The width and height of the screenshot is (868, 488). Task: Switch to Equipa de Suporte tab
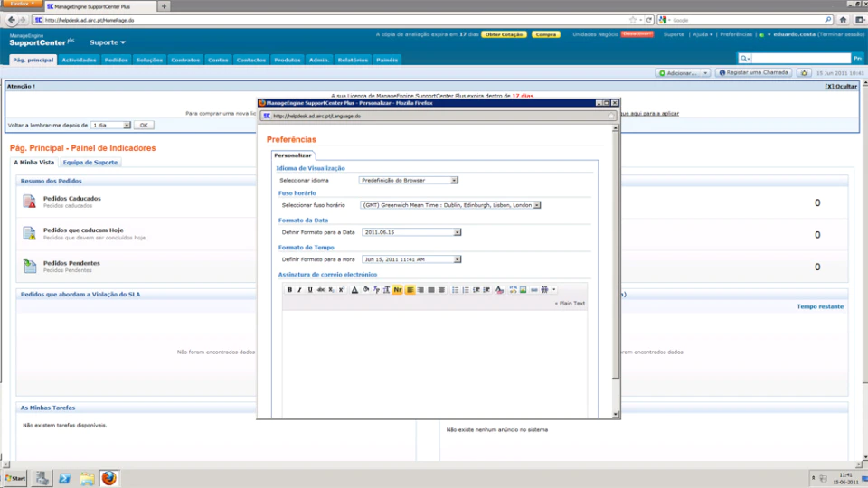click(90, 163)
